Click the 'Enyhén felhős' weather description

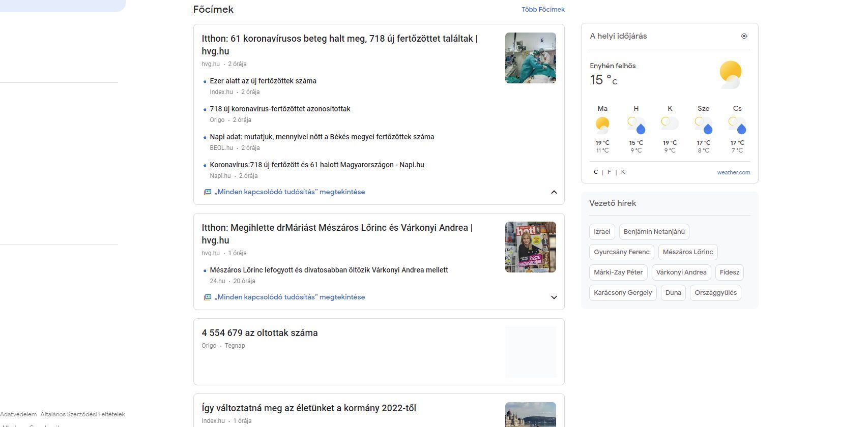click(x=613, y=66)
